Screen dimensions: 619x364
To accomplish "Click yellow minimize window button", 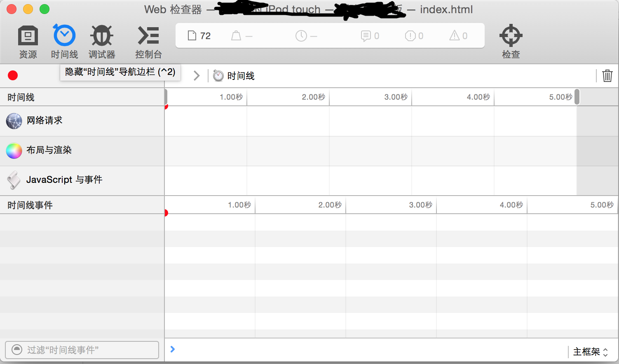I will tap(28, 9).
